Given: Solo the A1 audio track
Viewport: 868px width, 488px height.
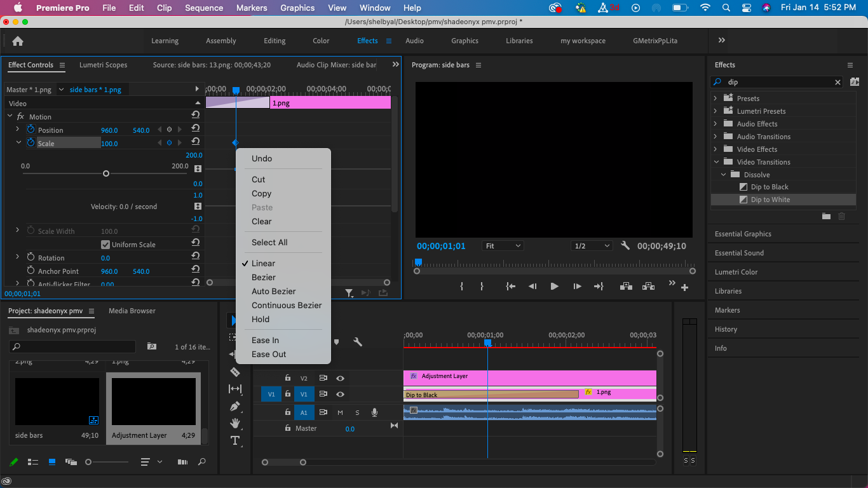Looking at the screenshot, I should point(357,412).
